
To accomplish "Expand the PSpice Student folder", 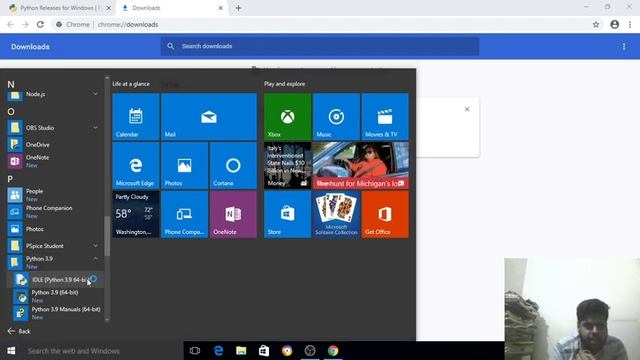I will pos(95,246).
